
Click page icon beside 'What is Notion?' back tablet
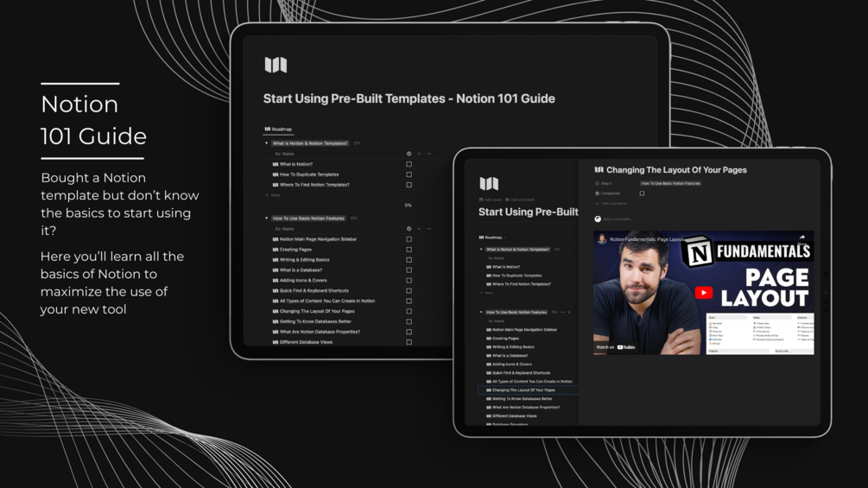(x=276, y=164)
